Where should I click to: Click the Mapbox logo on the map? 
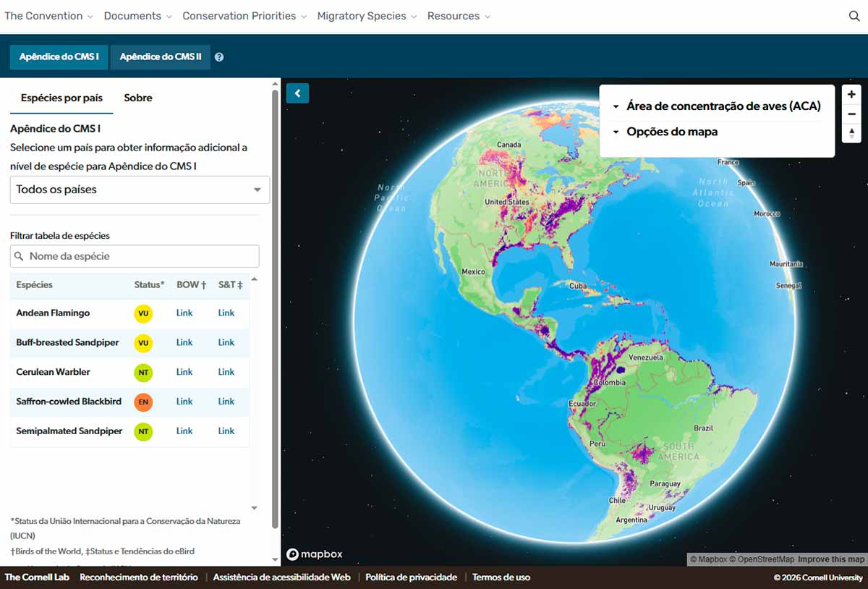click(x=314, y=554)
